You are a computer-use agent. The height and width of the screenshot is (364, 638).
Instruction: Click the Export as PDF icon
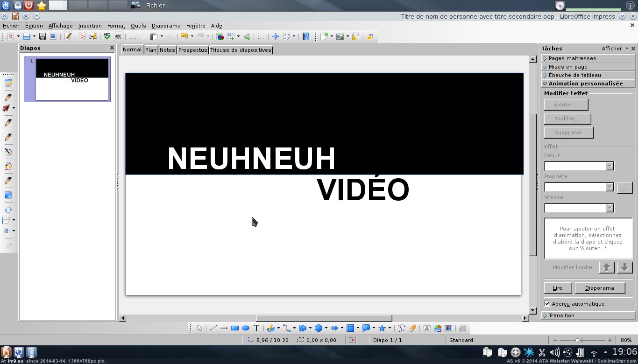82,36
